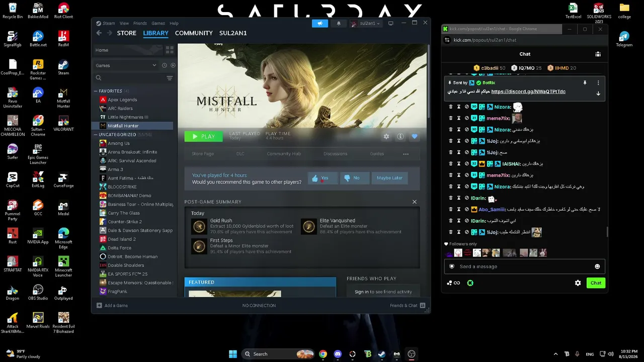Open Kick chat settings gear
The image size is (644, 362).
(578, 283)
